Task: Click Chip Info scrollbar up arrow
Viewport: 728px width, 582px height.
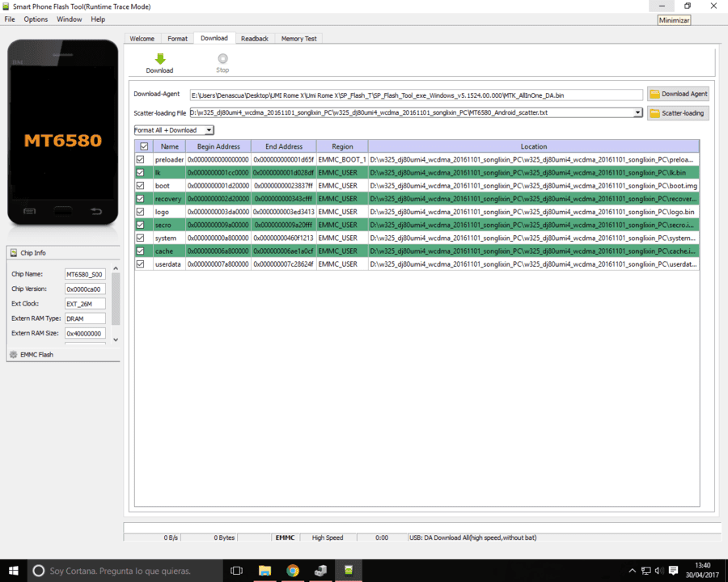Action: coord(116,268)
